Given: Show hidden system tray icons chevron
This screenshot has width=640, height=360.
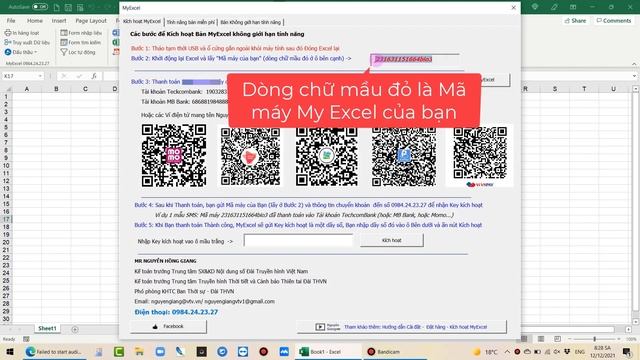Looking at the screenshot, I should tap(507, 351).
